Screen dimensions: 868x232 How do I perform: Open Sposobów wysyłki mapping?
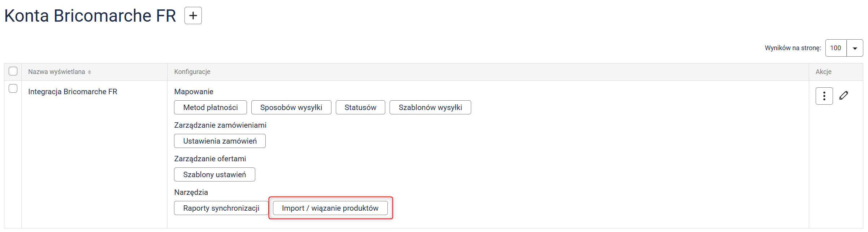291,108
